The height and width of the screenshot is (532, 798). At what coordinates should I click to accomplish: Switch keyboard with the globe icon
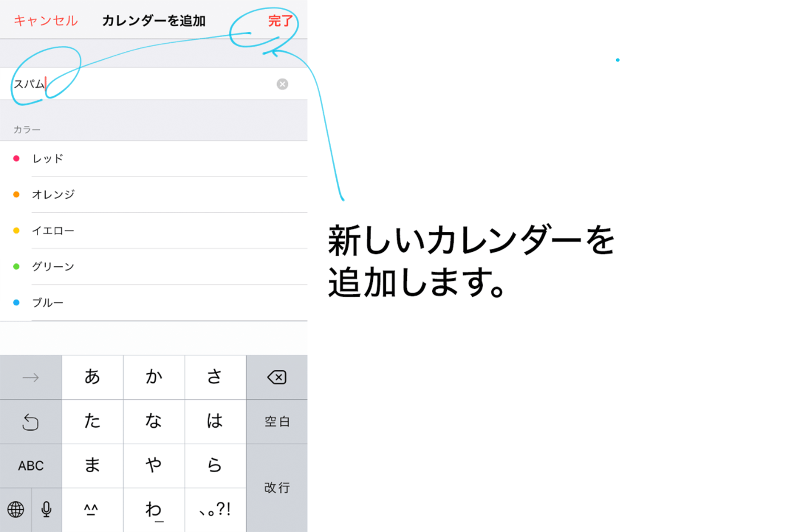(15, 509)
